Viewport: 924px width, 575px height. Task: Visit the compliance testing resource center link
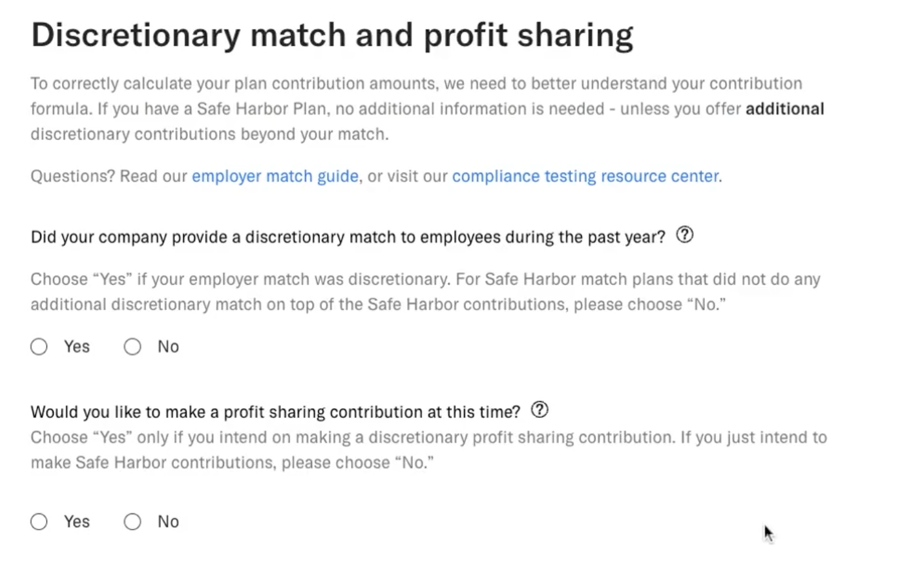(585, 176)
